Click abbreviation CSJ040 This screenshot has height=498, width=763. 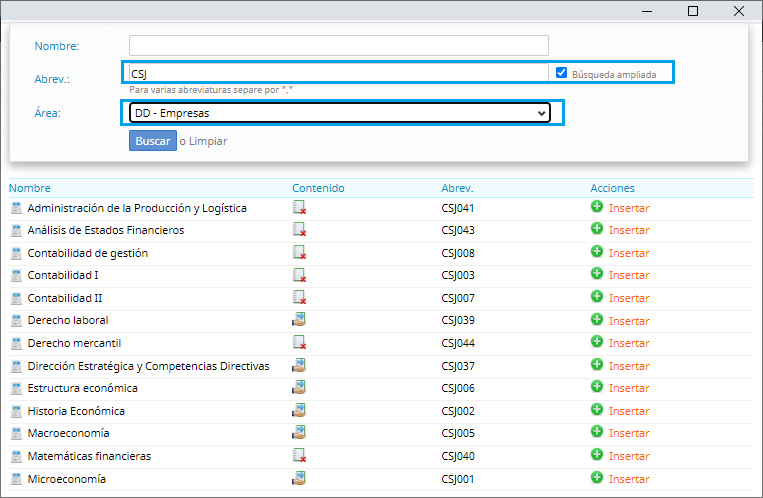pyautogui.click(x=457, y=456)
